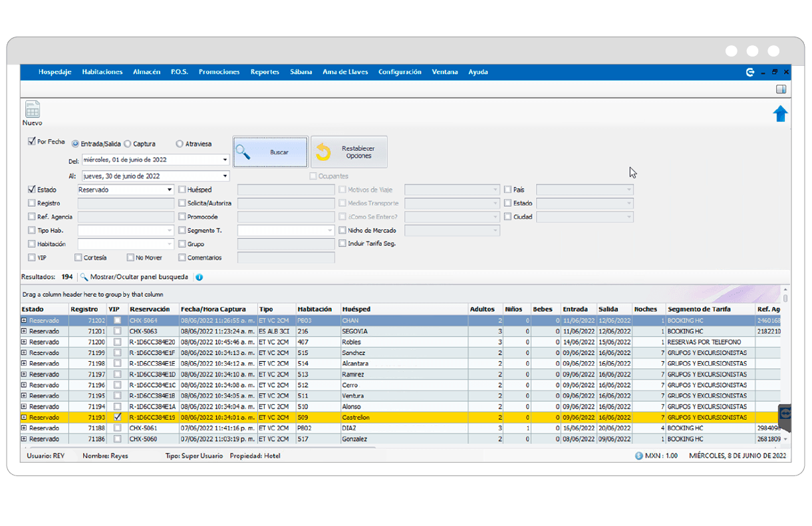
Task: Open the Al date dropdown
Action: (225, 176)
